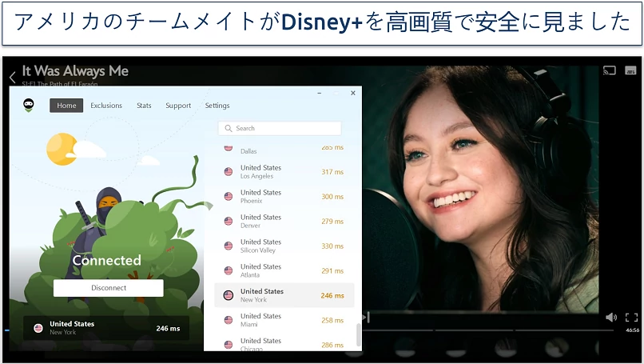This screenshot has width=644, height=364.
Task: Select United States Los Angeles server
Action: click(284, 172)
